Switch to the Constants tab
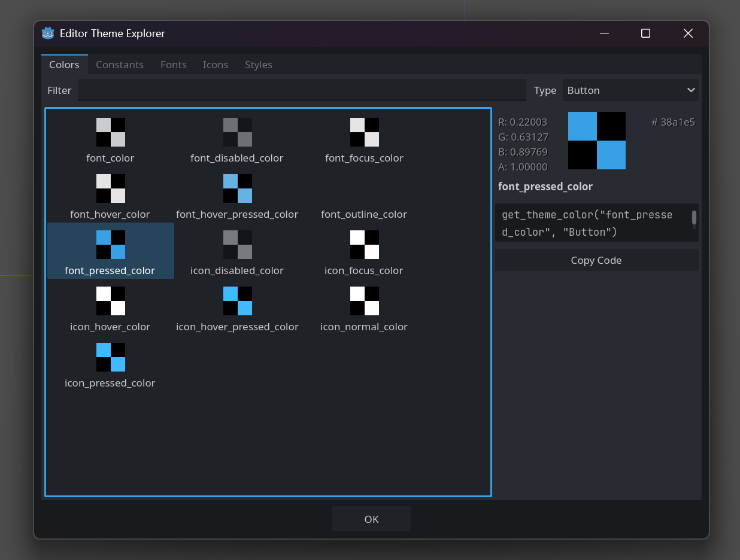The image size is (740, 560). 120,65
